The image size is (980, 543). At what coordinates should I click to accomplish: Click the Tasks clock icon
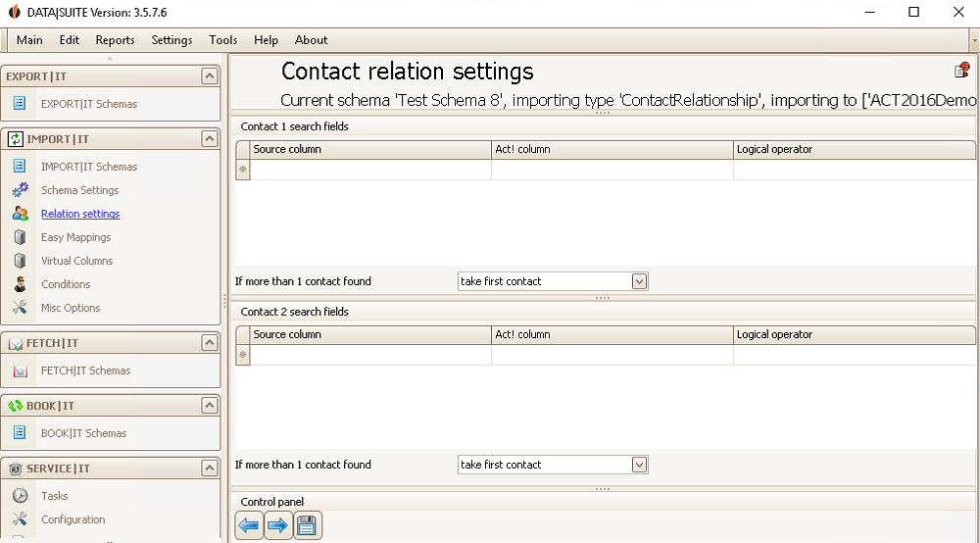[x=20, y=495]
